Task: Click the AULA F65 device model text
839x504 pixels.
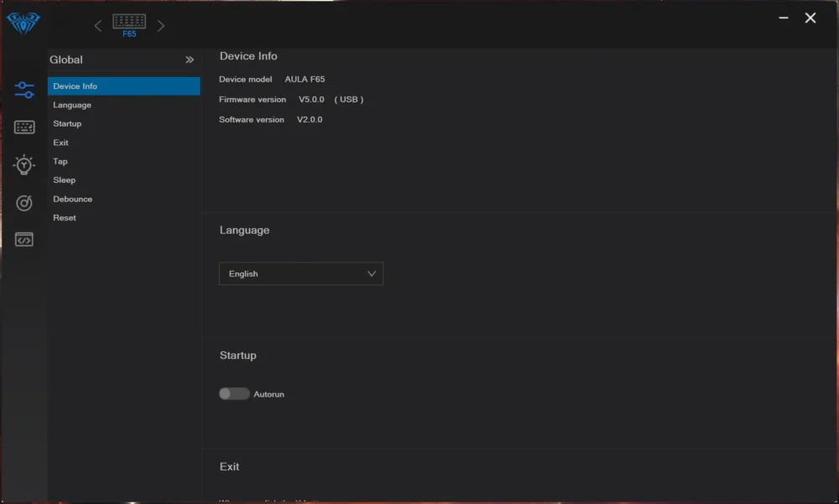Action: tap(305, 79)
